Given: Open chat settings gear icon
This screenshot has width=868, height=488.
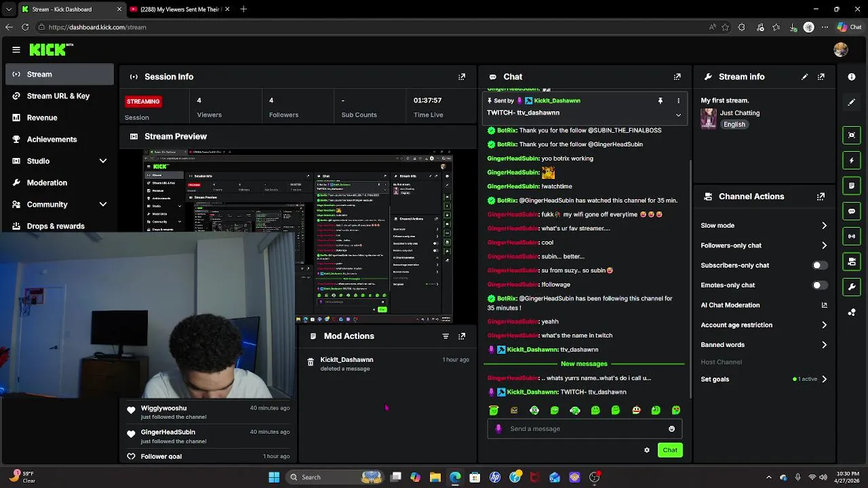Looking at the screenshot, I should (x=647, y=450).
